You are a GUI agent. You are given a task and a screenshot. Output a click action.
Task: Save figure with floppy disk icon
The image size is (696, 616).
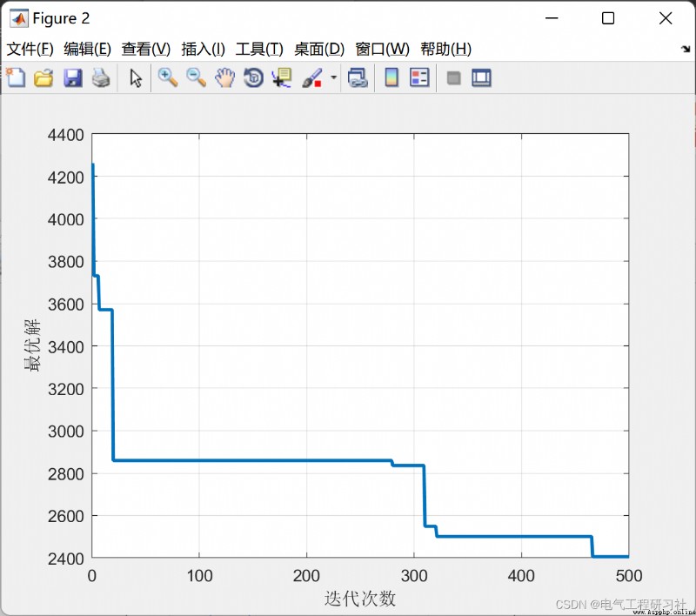point(73,77)
